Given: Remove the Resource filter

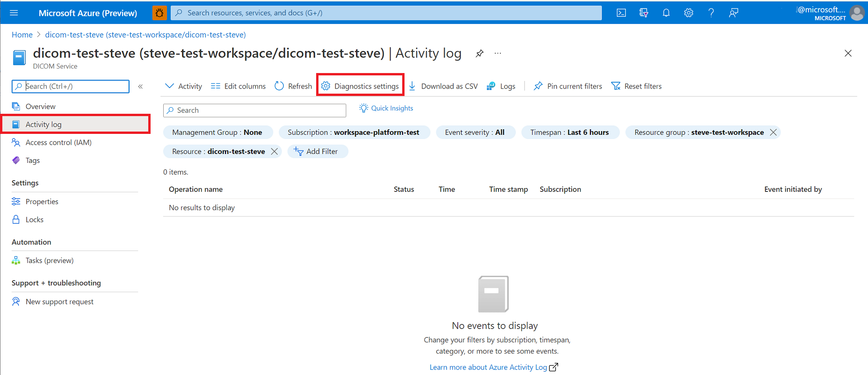Looking at the screenshot, I should [275, 151].
